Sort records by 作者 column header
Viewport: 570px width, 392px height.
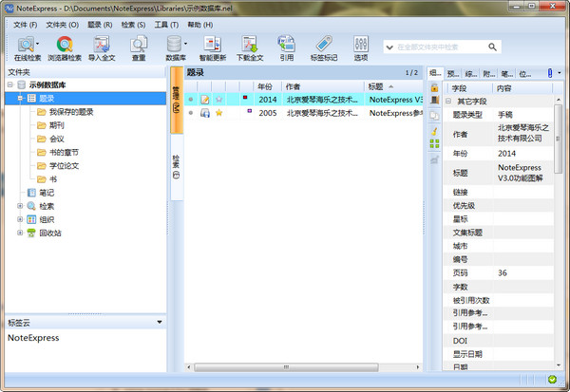pos(323,86)
